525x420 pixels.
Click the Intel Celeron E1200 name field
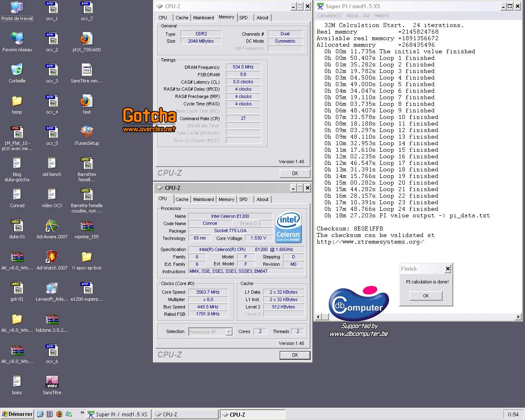(230, 216)
